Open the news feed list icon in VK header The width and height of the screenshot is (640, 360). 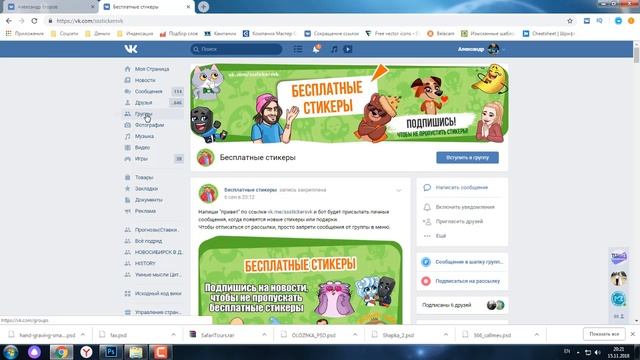coord(298,49)
